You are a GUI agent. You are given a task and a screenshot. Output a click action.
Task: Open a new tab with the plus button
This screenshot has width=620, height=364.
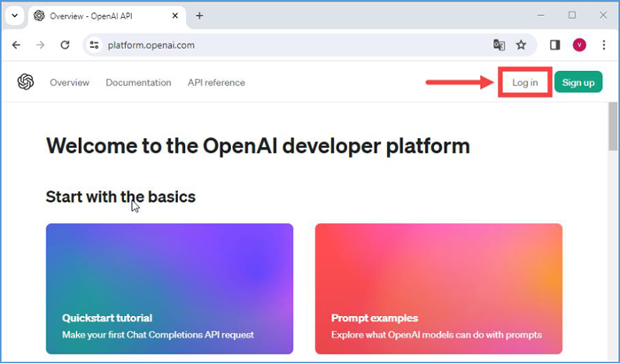pyautogui.click(x=199, y=16)
